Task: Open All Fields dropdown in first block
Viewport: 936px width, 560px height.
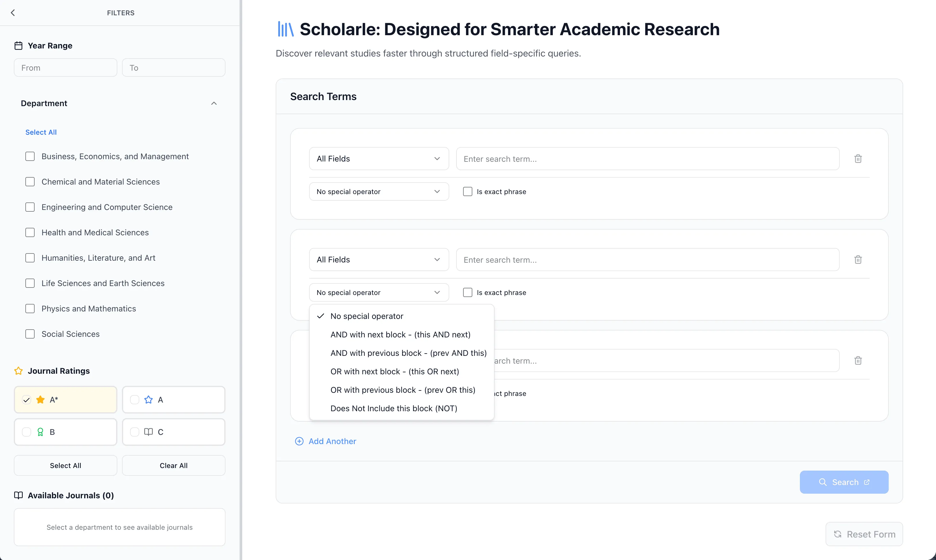Action: (x=379, y=159)
